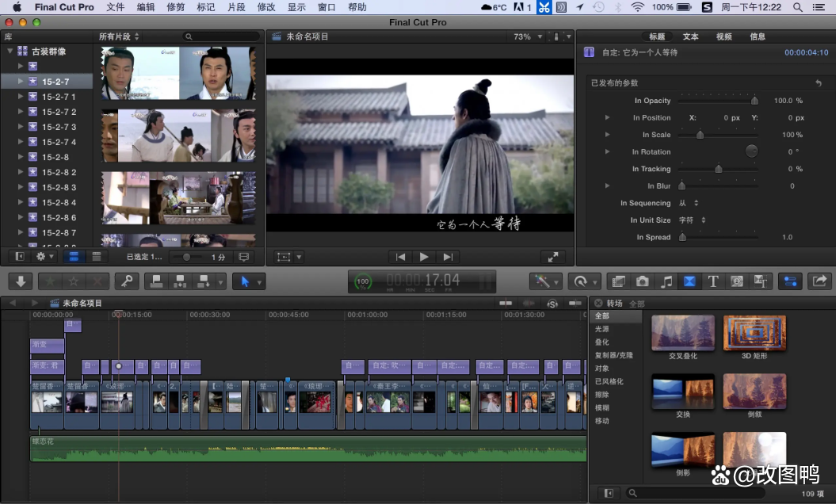The image size is (836, 504).
Task: Open the enhancements magic wand menu
Action: pyautogui.click(x=546, y=281)
